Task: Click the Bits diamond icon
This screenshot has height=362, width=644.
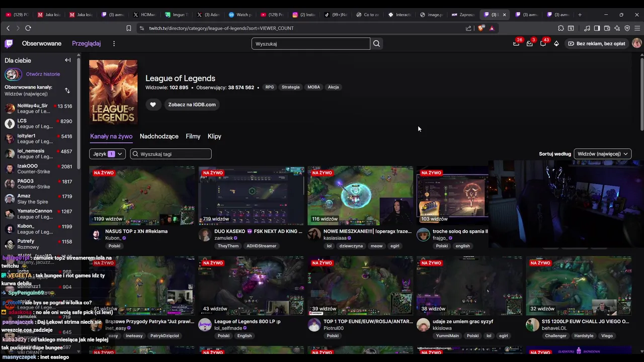Action: click(x=556, y=44)
